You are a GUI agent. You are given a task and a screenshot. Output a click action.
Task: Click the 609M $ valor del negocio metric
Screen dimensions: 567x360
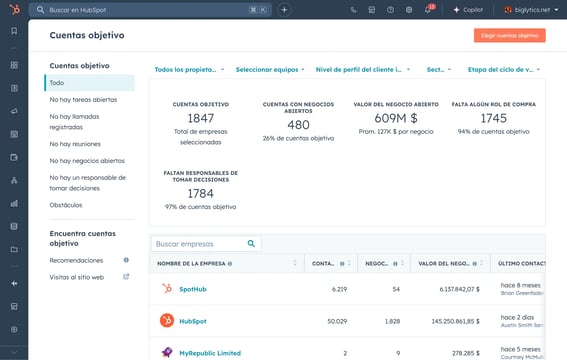[396, 118]
